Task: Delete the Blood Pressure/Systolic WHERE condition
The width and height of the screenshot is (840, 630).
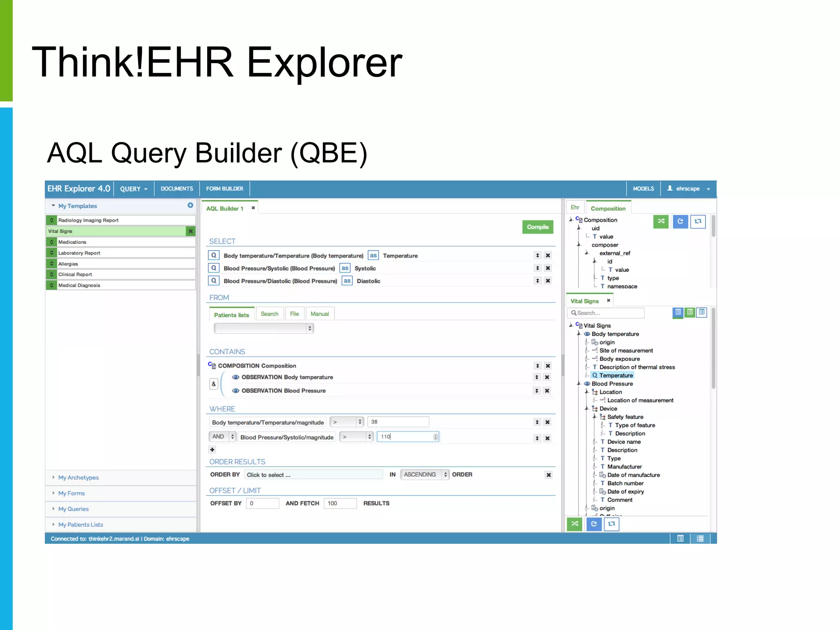Action: point(547,438)
